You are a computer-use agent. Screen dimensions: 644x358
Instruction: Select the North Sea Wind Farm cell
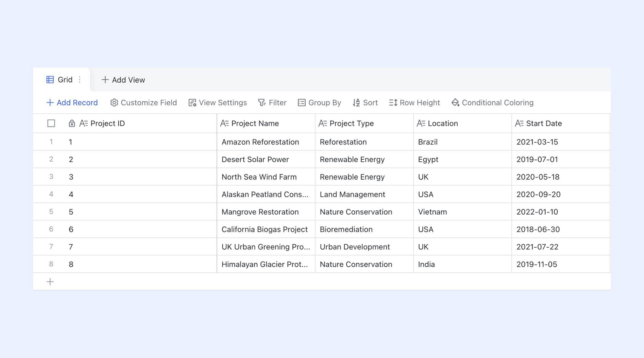(266, 177)
